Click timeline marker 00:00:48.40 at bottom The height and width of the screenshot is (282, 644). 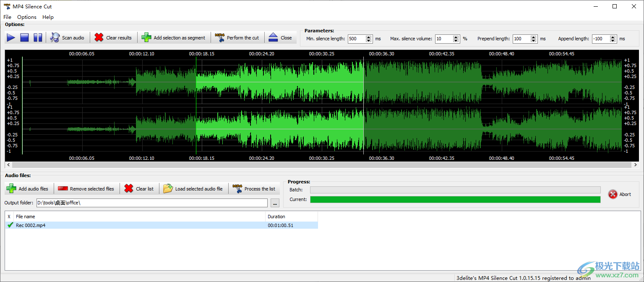tap(501, 158)
